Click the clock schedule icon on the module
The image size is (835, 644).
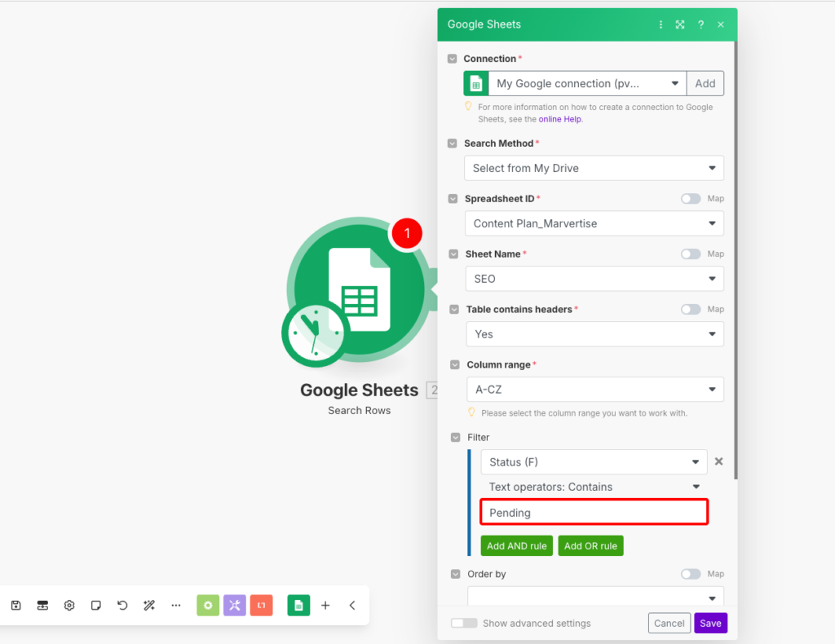tap(315, 333)
